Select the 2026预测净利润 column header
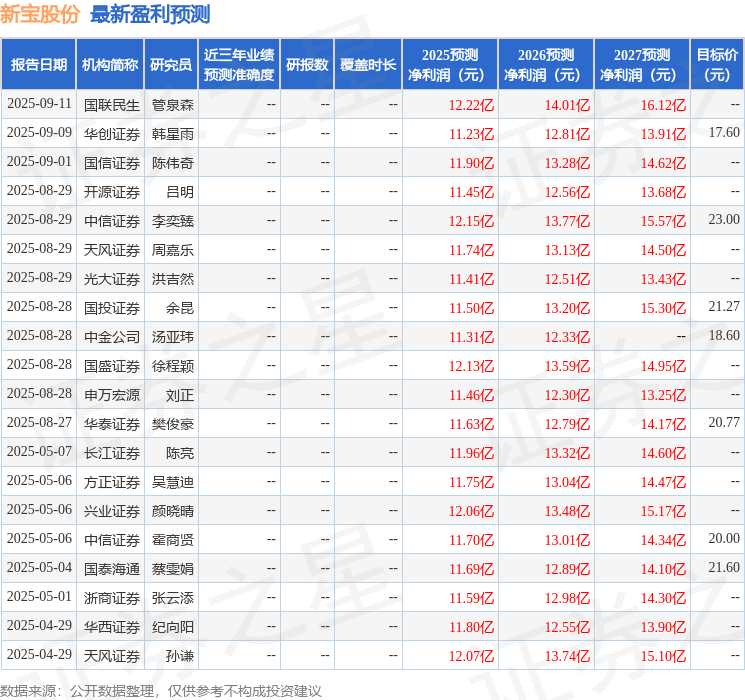Viewport: 745px width, 700px height. tap(546, 65)
